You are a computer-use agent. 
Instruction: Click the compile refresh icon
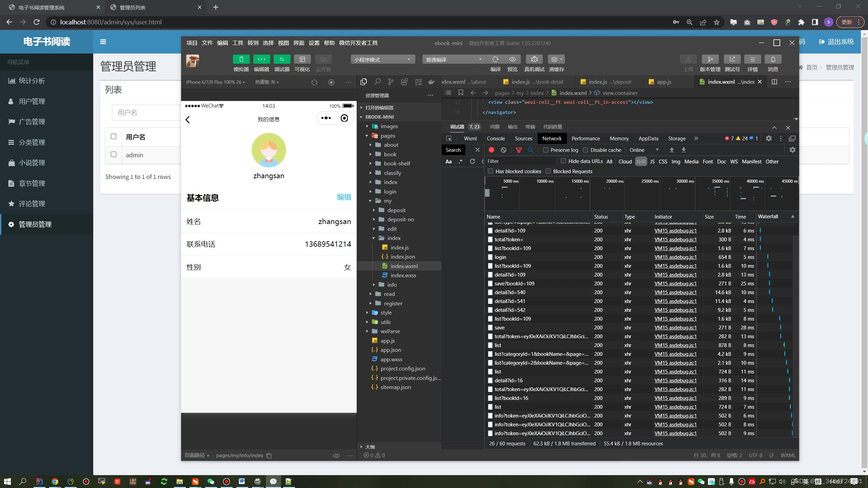click(x=495, y=59)
